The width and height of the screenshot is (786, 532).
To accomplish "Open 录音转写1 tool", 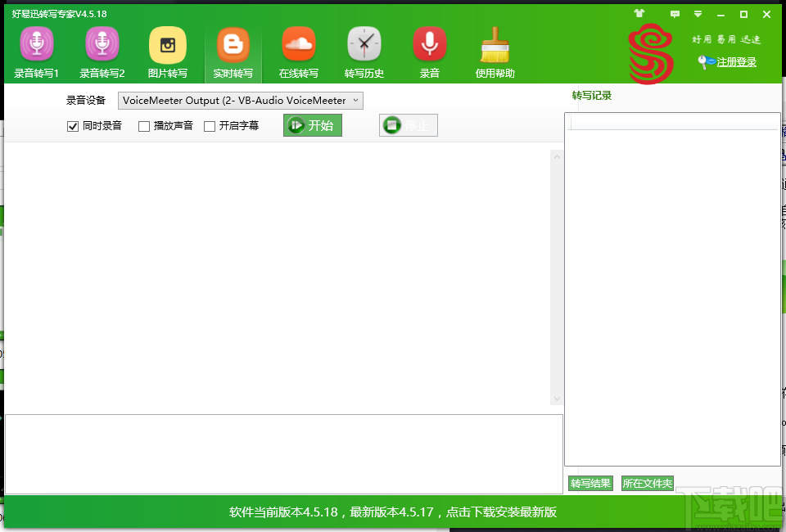I will point(36,52).
